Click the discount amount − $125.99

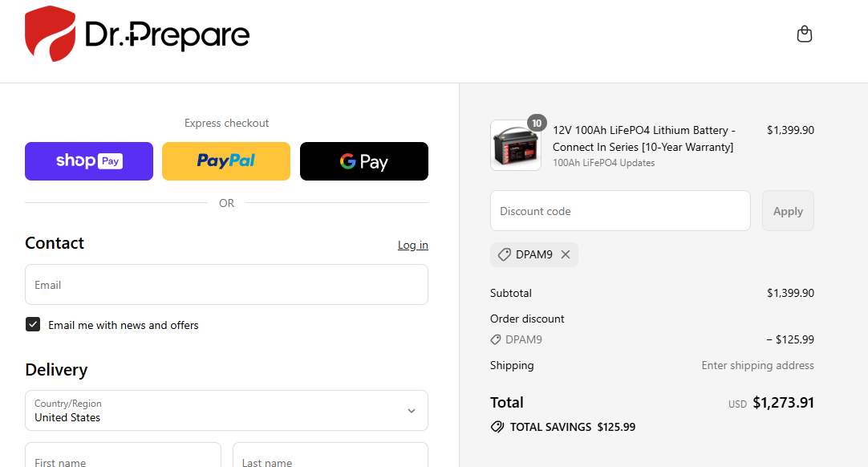point(790,339)
